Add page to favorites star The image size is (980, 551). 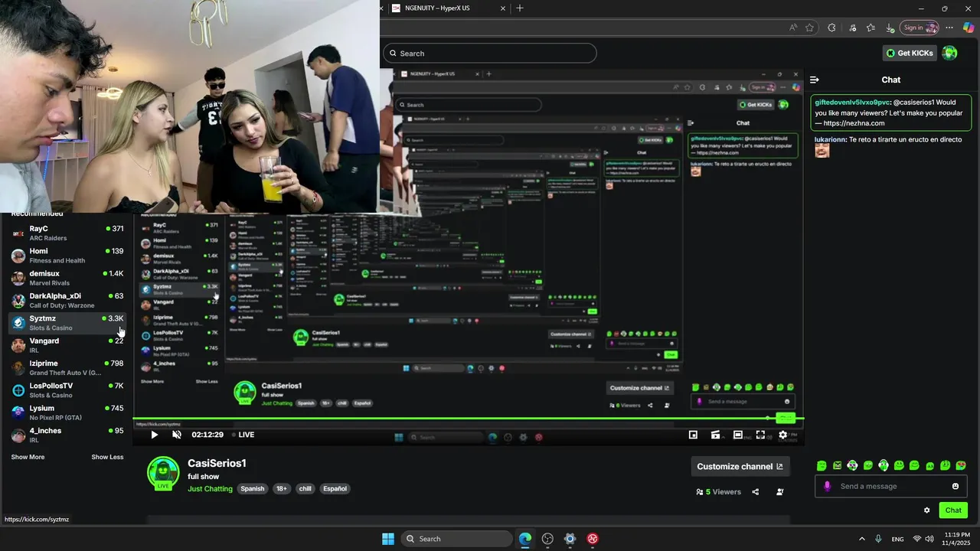[x=810, y=28]
